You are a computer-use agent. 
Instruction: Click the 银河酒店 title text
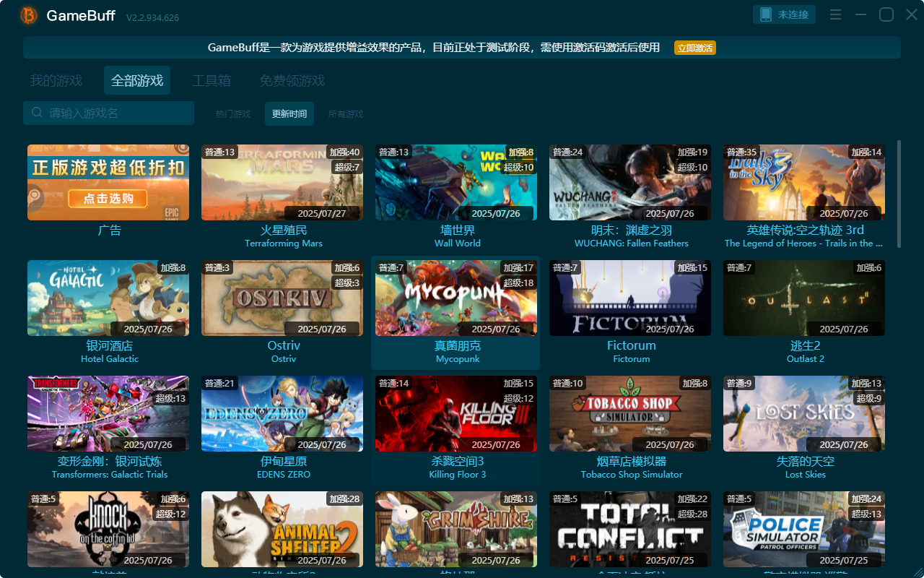point(110,345)
